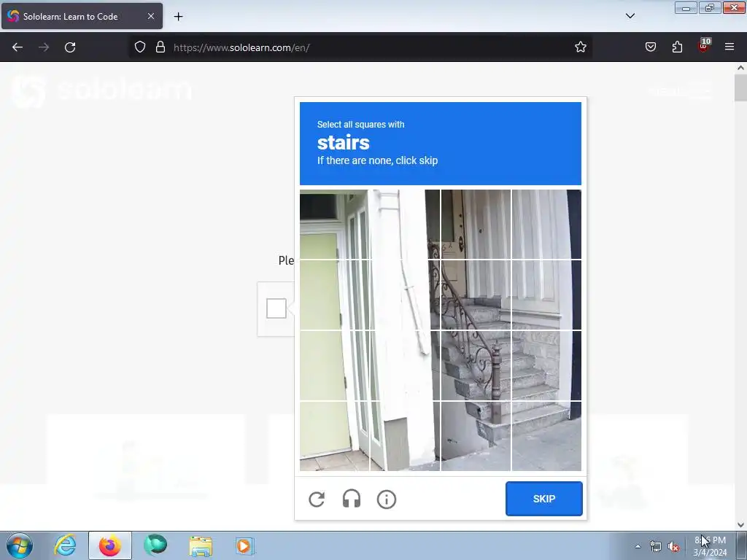Select bottom-row tile with bottom stair steps
This screenshot has width=747, height=560.
476,436
